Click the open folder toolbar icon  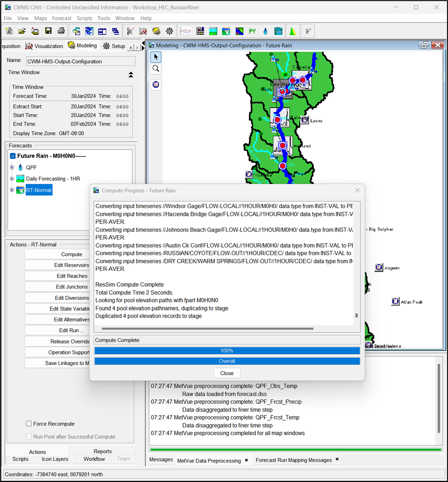[x=22, y=31]
